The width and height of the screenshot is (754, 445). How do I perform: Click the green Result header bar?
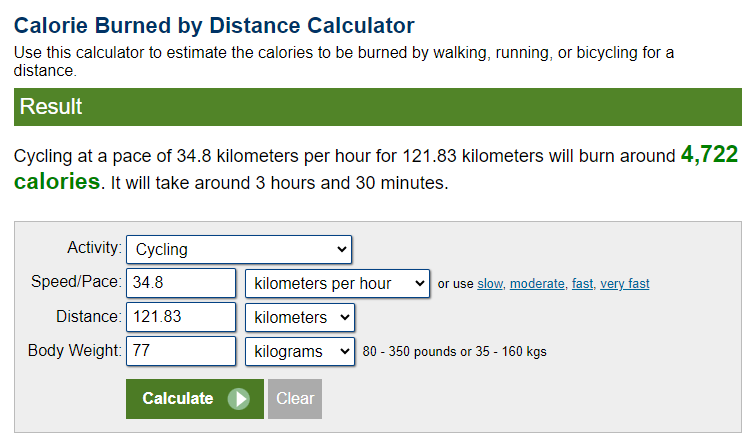377,107
